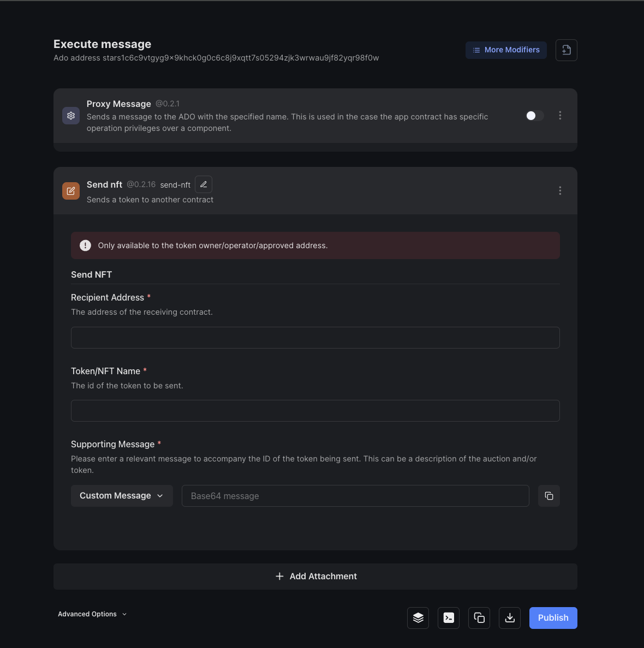Copy the Base64 message with the copy icon
The height and width of the screenshot is (648, 644).
click(548, 496)
